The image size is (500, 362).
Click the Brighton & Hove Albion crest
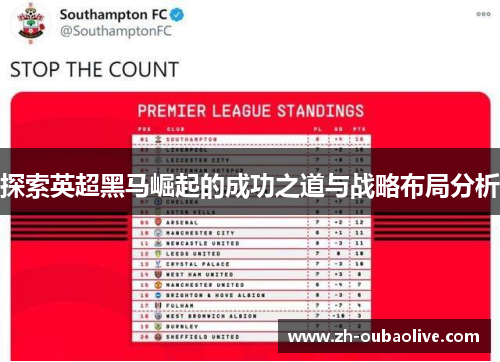click(158, 295)
